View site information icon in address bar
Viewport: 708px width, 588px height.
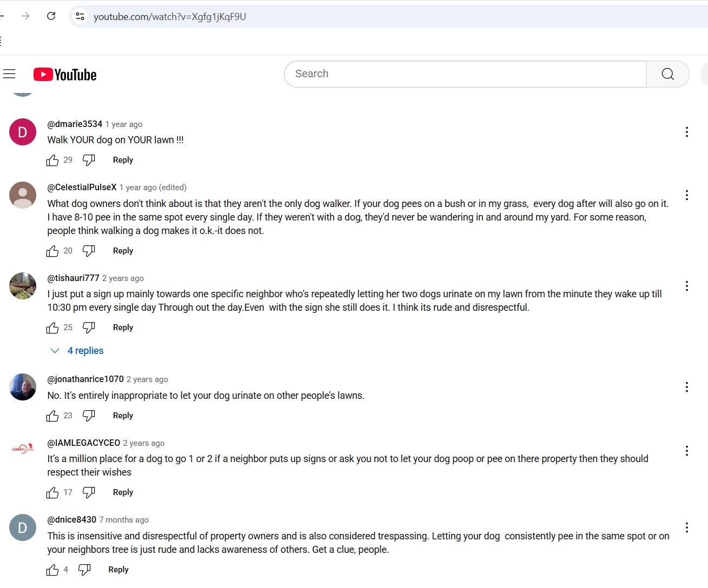click(80, 16)
